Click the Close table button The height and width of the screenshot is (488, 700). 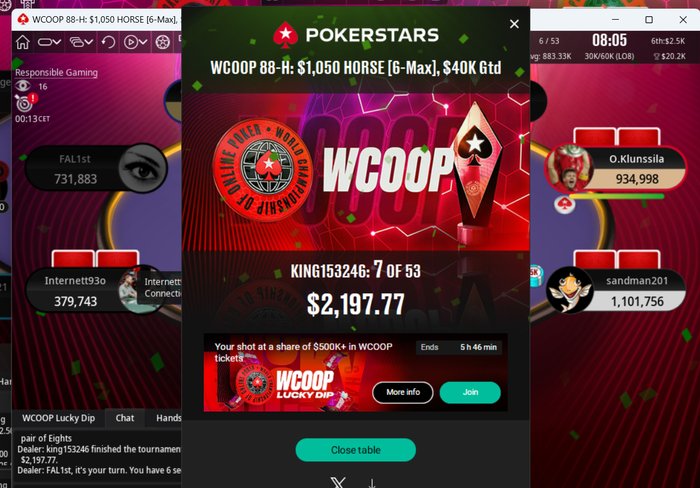coord(356,450)
